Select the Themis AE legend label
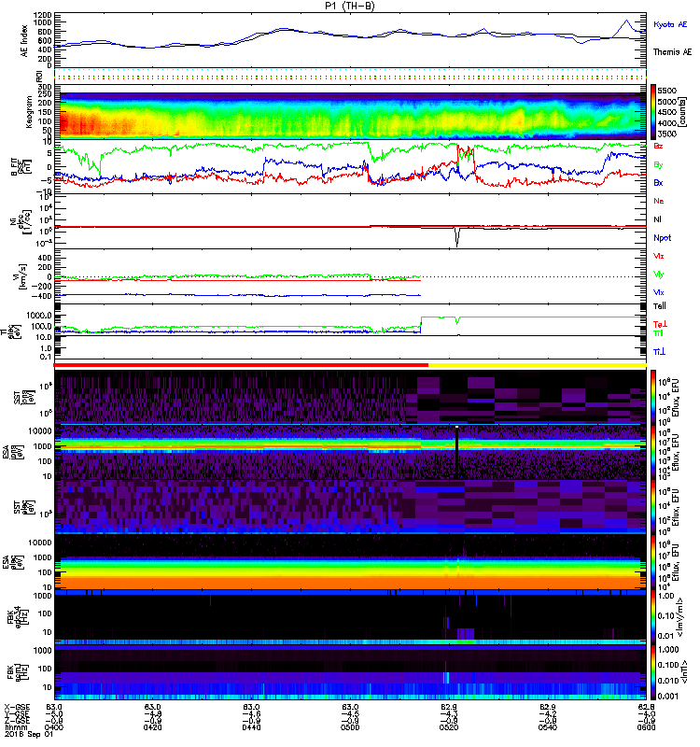 pos(672,52)
